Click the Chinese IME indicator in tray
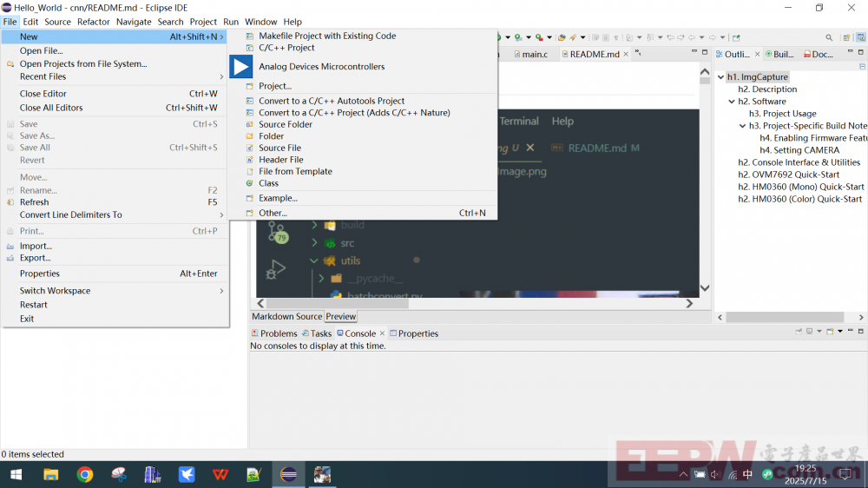The width and height of the screenshot is (868, 488). click(x=748, y=475)
